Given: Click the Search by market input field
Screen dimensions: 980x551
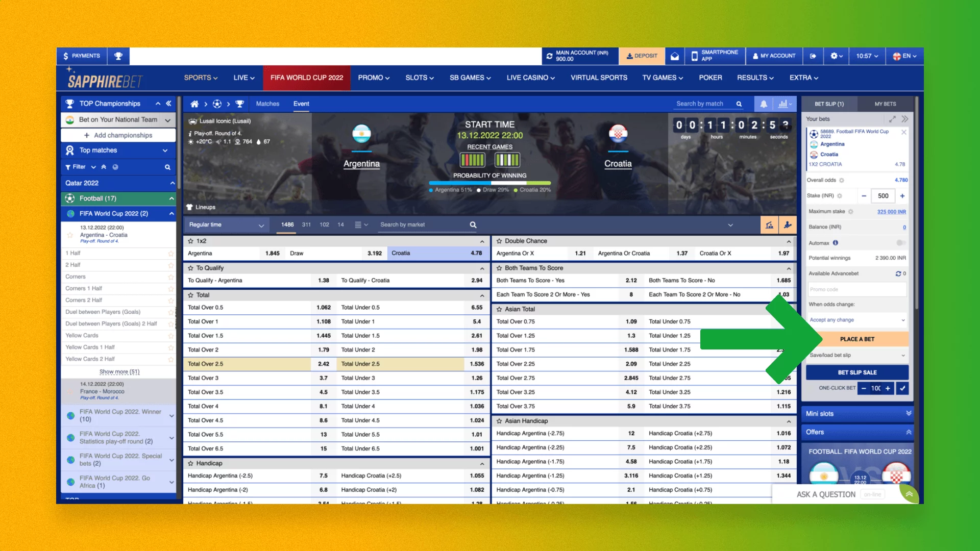Looking at the screenshot, I should (x=424, y=224).
